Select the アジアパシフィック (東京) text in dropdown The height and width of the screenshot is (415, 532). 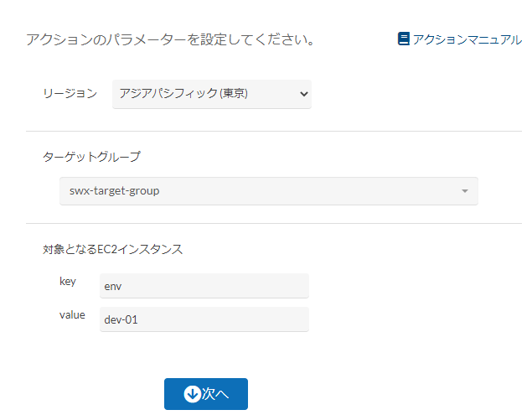click(x=183, y=93)
